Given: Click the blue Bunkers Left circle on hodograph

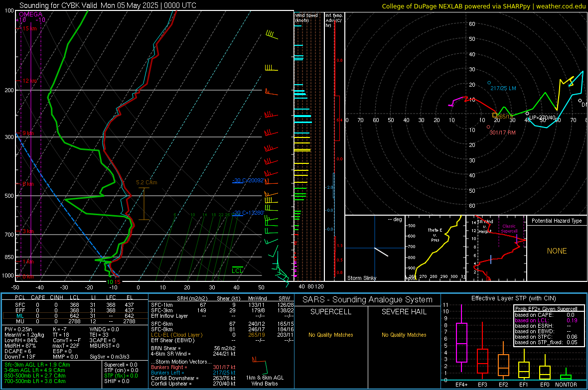Looking at the screenshot, I should coord(489,83).
